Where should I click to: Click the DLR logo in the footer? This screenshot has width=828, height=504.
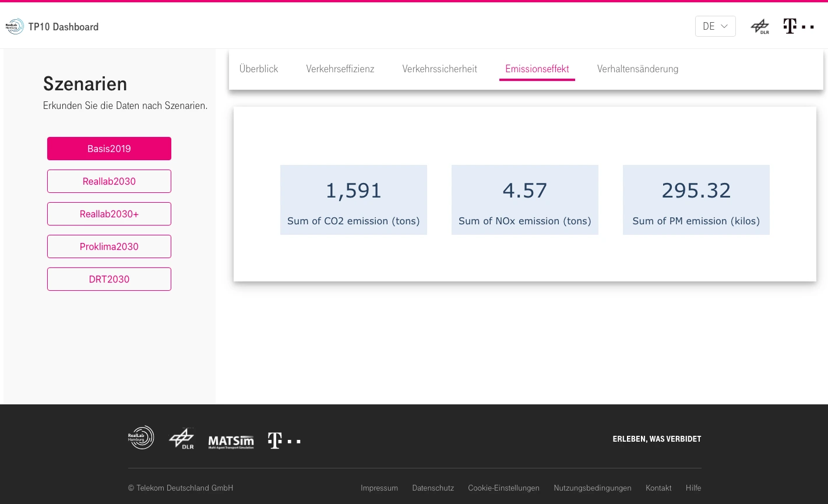[x=181, y=439]
